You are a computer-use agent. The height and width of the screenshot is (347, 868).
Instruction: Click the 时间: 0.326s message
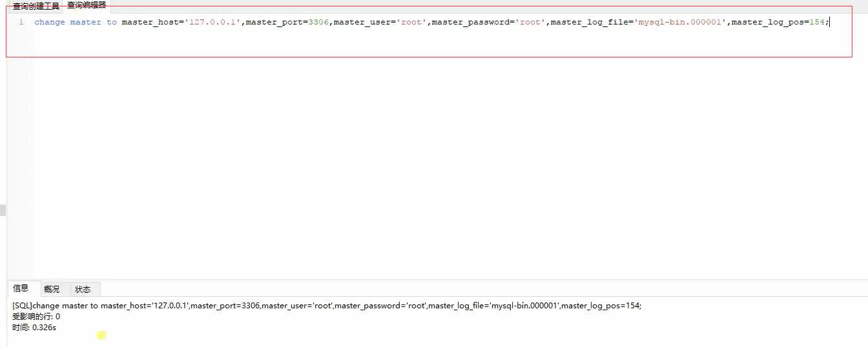(x=34, y=328)
